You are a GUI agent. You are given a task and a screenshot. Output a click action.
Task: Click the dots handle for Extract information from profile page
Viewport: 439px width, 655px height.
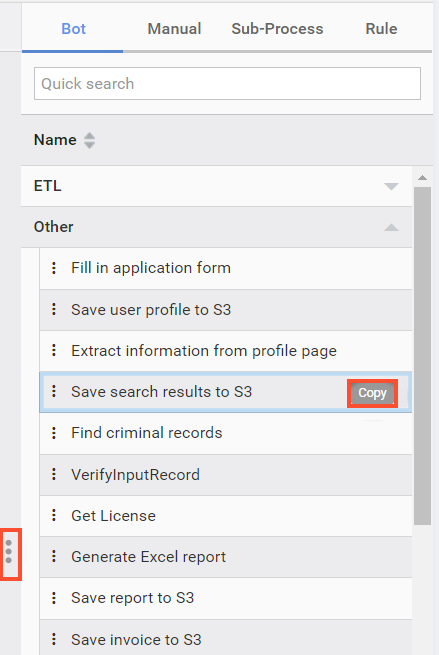click(x=54, y=350)
